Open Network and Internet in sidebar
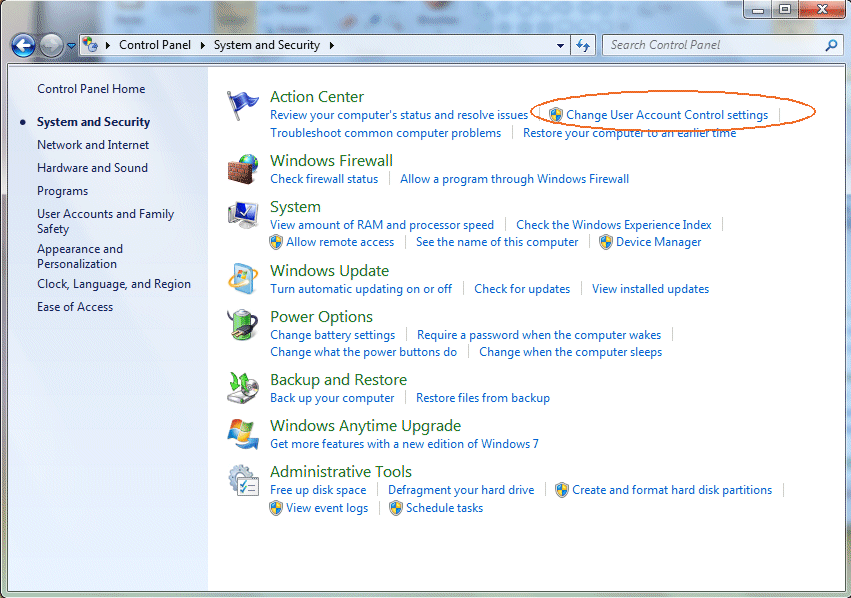The height and width of the screenshot is (598, 851). pyautogui.click(x=93, y=145)
